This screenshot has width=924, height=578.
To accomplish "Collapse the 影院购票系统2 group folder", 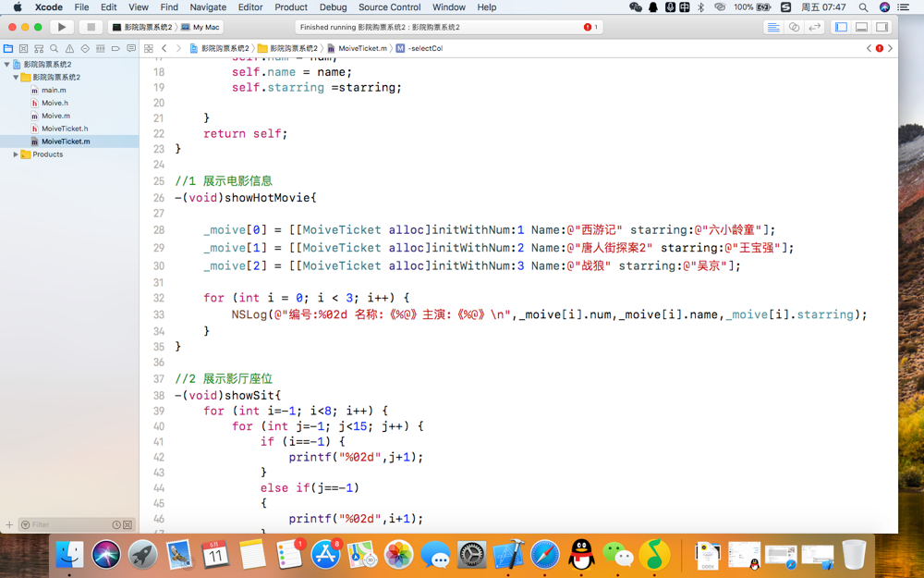I will click(16, 78).
